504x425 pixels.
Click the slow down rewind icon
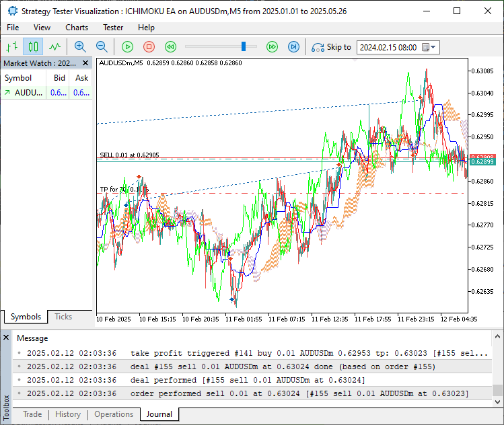pyautogui.click(x=171, y=47)
